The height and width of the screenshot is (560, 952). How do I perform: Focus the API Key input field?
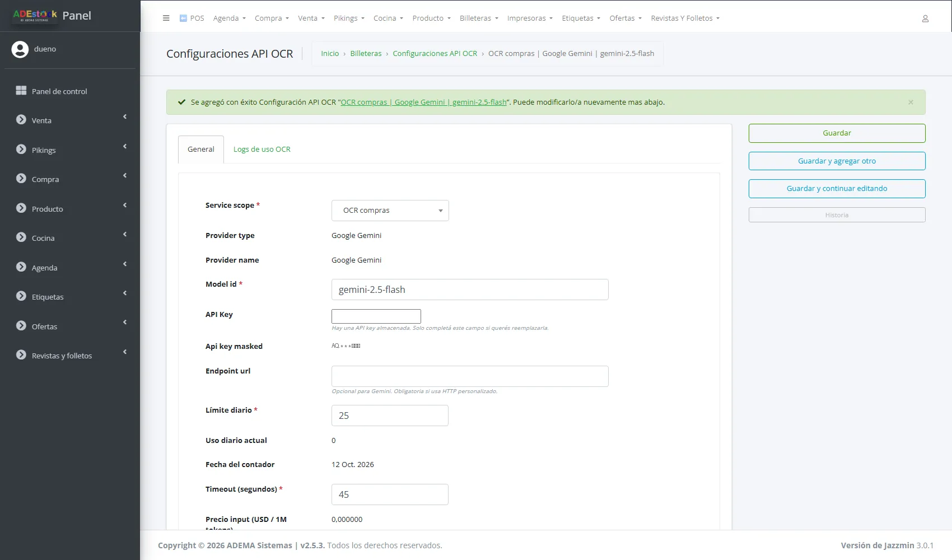pyautogui.click(x=376, y=316)
